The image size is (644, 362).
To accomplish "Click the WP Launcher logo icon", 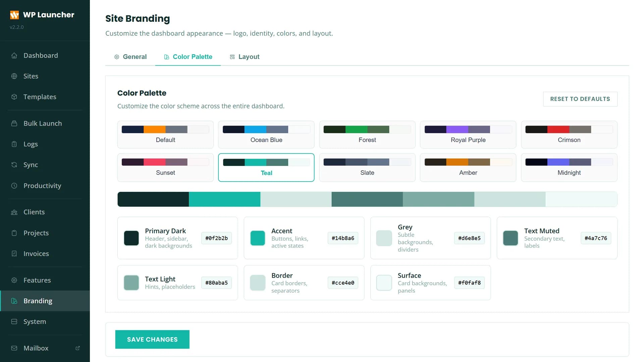I will point(14,15).
